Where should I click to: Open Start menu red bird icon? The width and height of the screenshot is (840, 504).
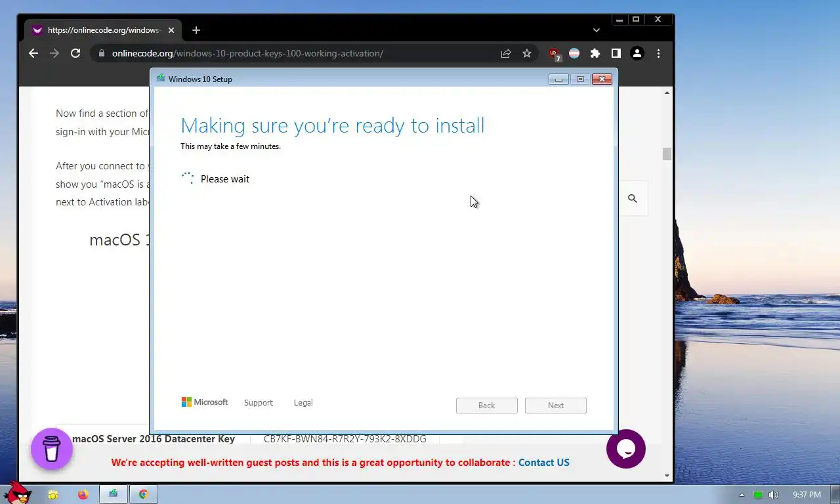point(16,492)
